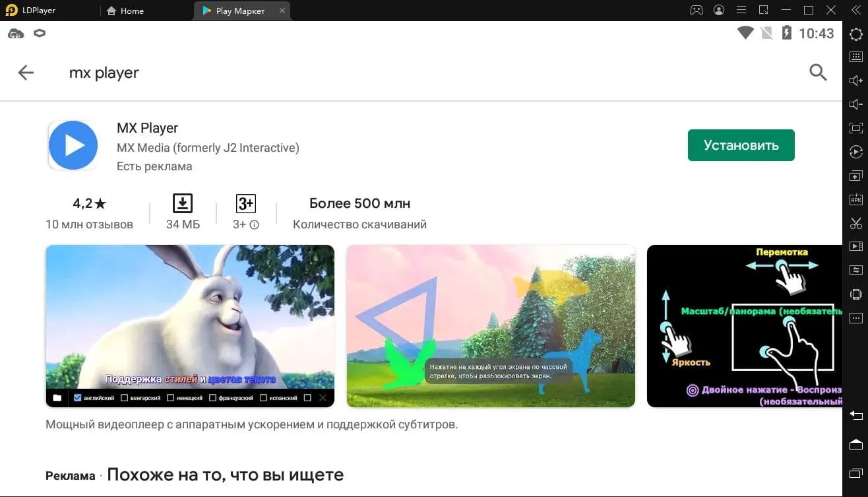Image resolution: width=868 pixels, height=497 pixels.
Task: Click the 34 МБ download size icon
Action: point(183,203)
